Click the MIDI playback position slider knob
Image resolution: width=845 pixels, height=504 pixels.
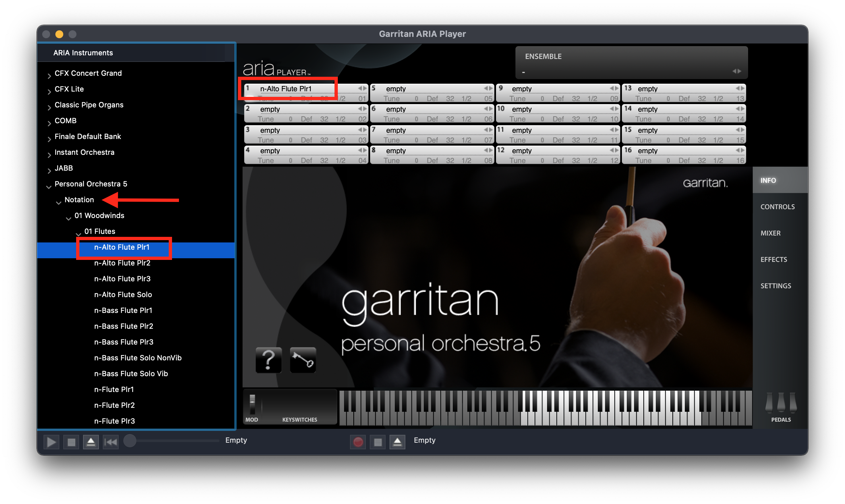click(x=130, y=440)
